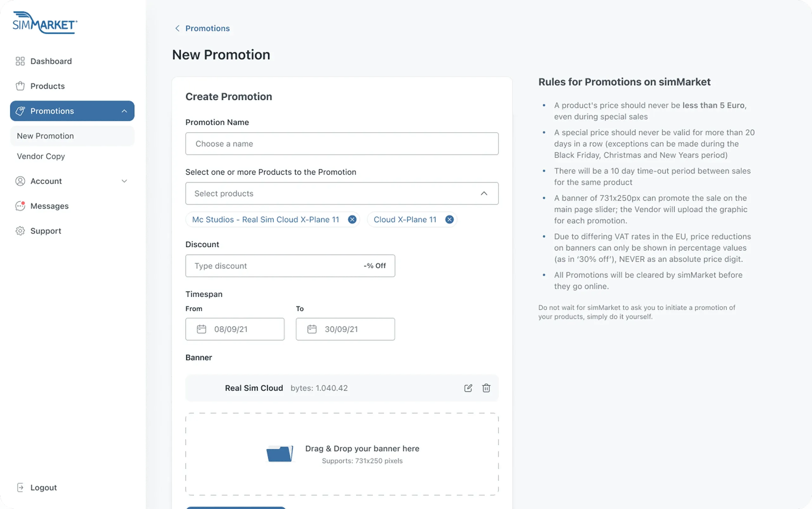
Task: Edit the Real Sim Cloud banner
Action: point(468,388)
